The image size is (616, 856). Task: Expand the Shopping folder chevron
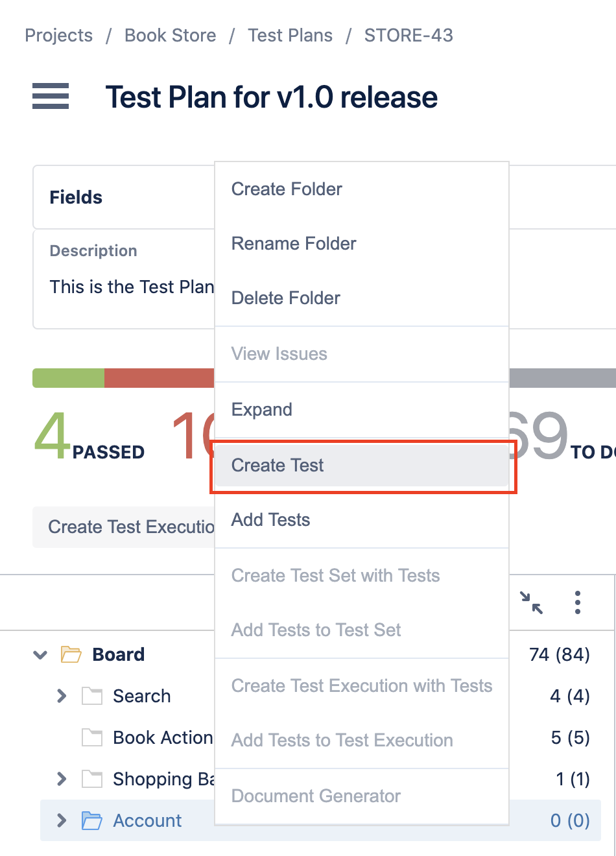point(62,779)
